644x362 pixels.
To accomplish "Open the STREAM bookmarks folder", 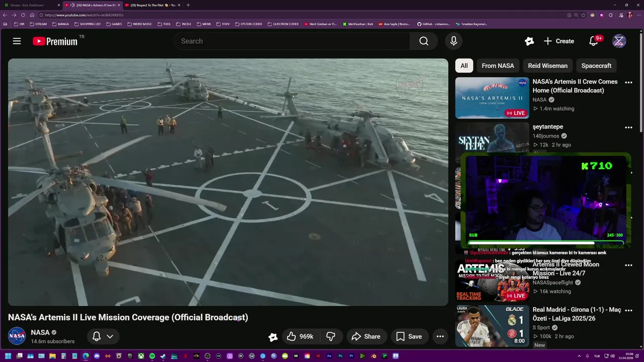I will [x=38, y=24].
